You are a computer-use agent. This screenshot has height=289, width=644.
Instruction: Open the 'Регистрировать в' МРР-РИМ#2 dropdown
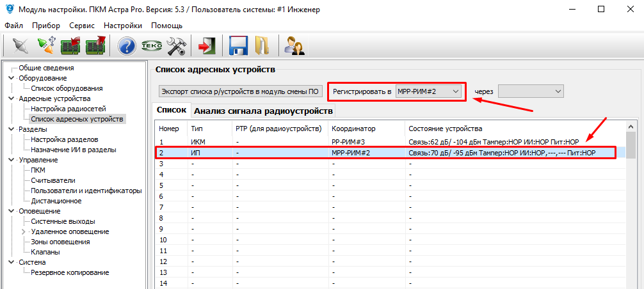tap(428, 91)
